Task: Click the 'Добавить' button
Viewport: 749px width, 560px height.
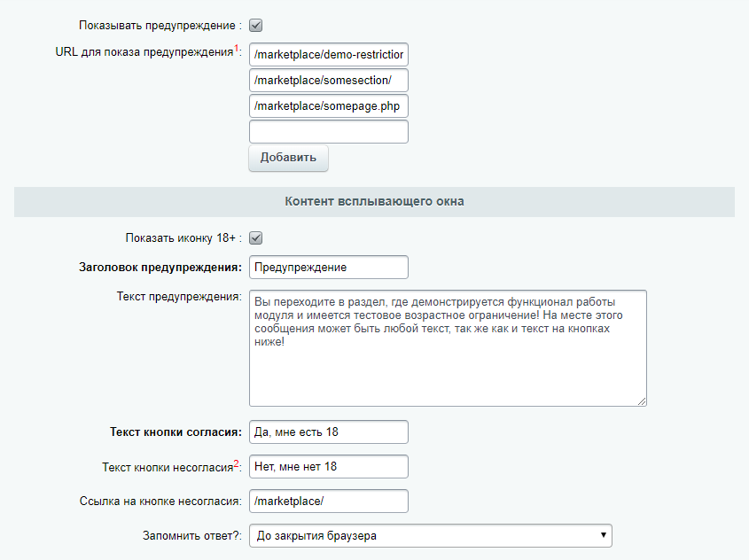Action: tap(288, 158)
